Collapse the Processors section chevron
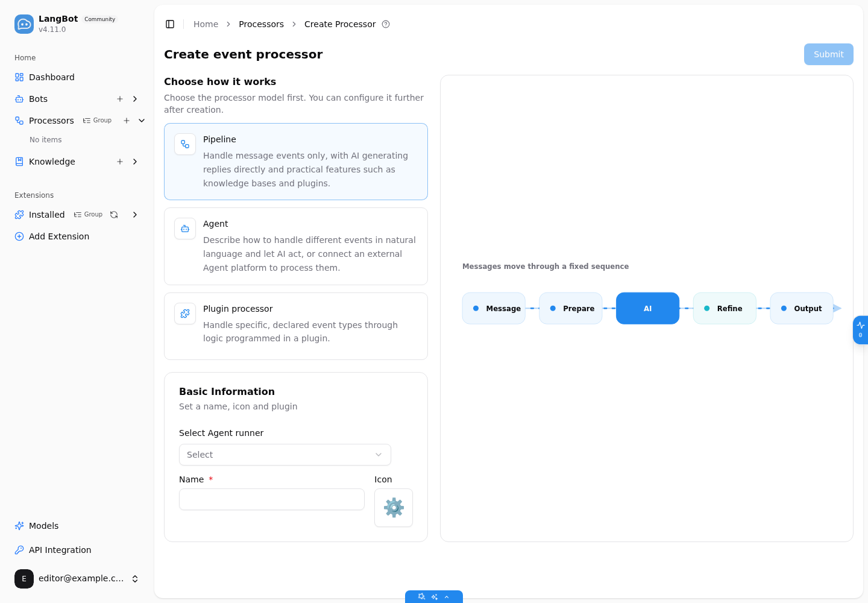 pos(142,121)
